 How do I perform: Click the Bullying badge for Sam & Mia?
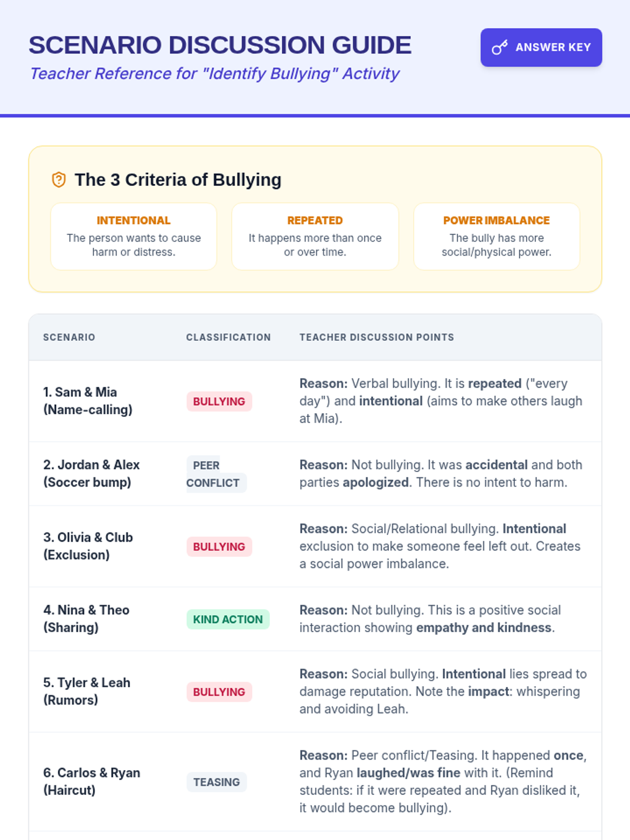219,402
